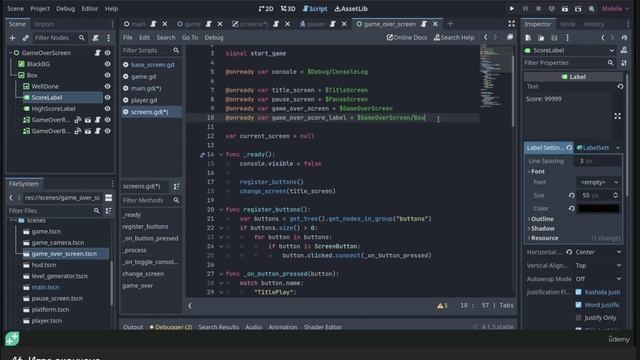Toggle the methods sort icon beside screens.gd(*)
Image resolution: width=640 pixels, height=360 pixels.
(x=176, y=186)
